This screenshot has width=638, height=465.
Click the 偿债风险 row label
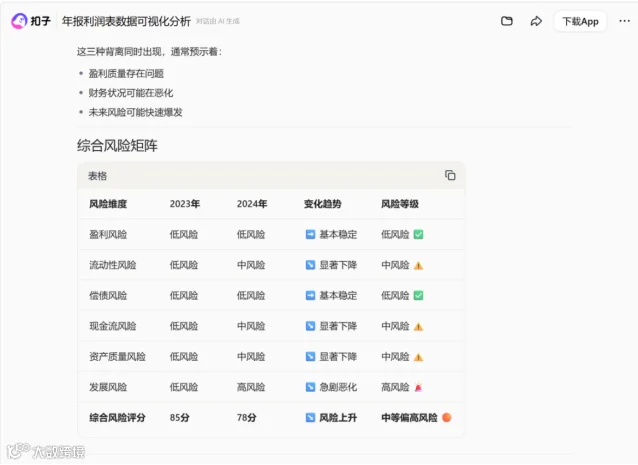(108, 295)
